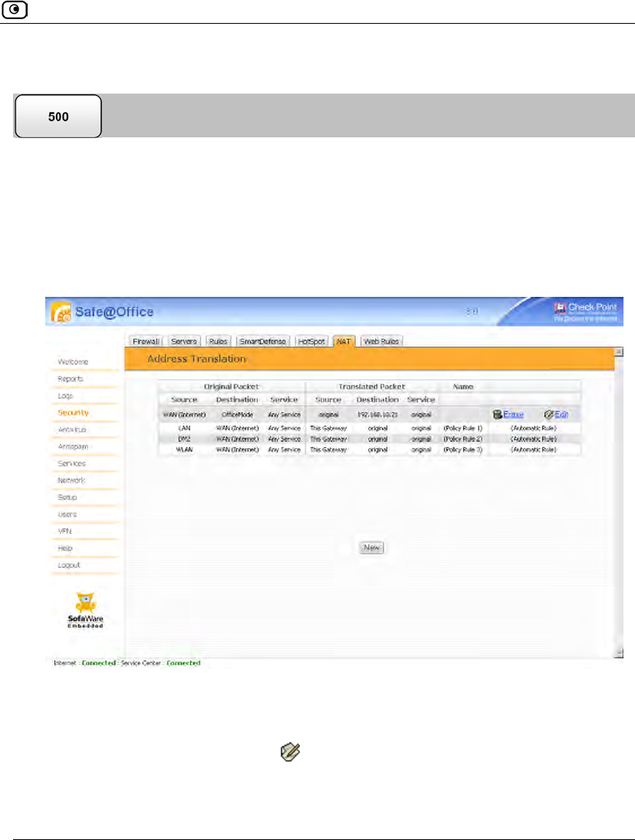Click the pencil edit icon below the screenshot

point(290,752)
